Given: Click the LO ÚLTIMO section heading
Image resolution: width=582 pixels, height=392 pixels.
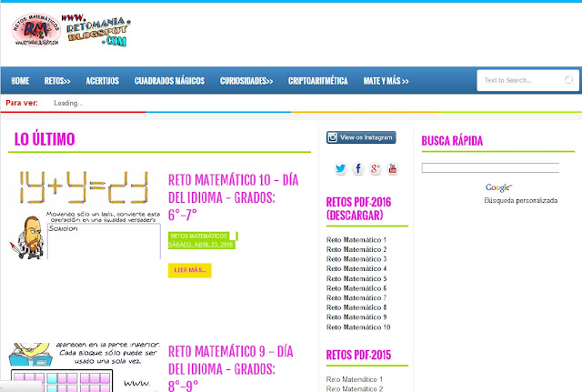Looking at the screenshot, I should click(45, 139).
